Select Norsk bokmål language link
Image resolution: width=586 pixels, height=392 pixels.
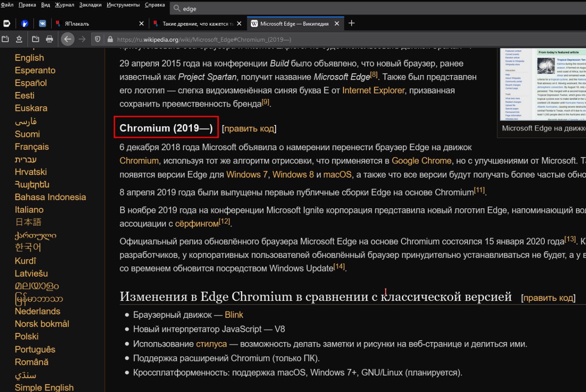coord(42,324)
